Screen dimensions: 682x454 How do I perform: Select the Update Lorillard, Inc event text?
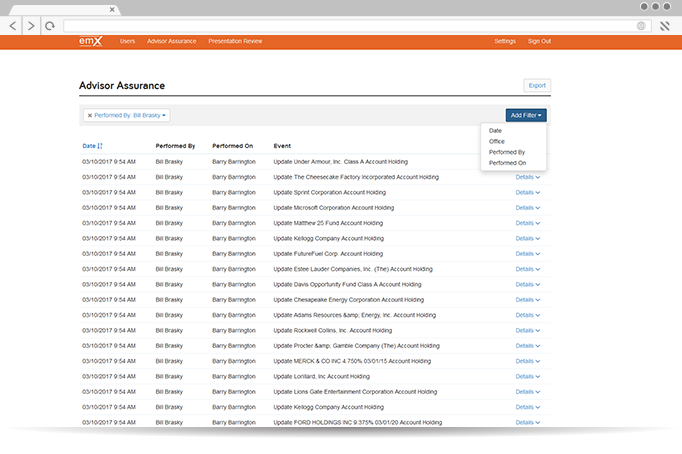(321, 377)
